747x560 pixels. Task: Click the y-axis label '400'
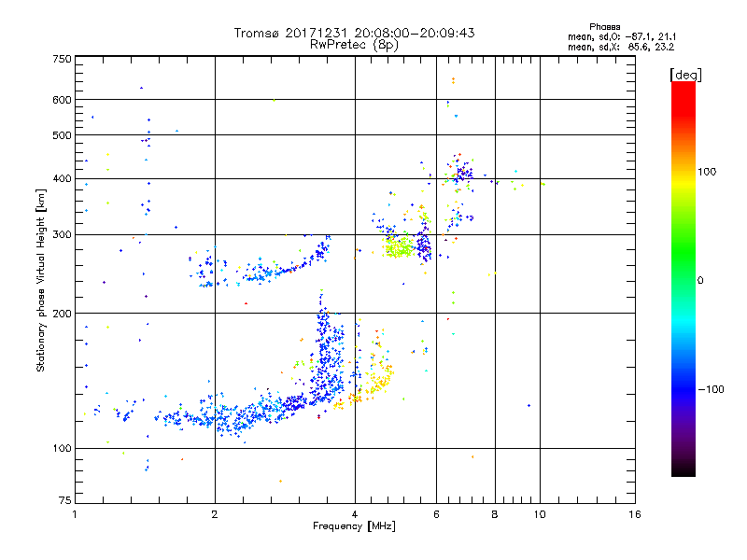click(x=62, y=178)
